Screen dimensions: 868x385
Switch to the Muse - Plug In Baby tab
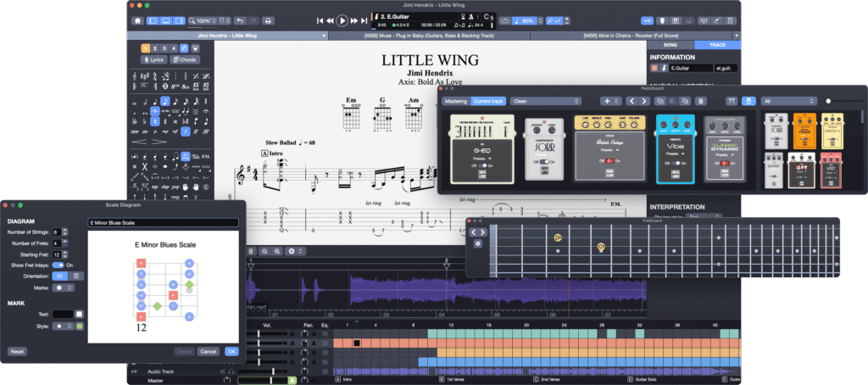429,36
